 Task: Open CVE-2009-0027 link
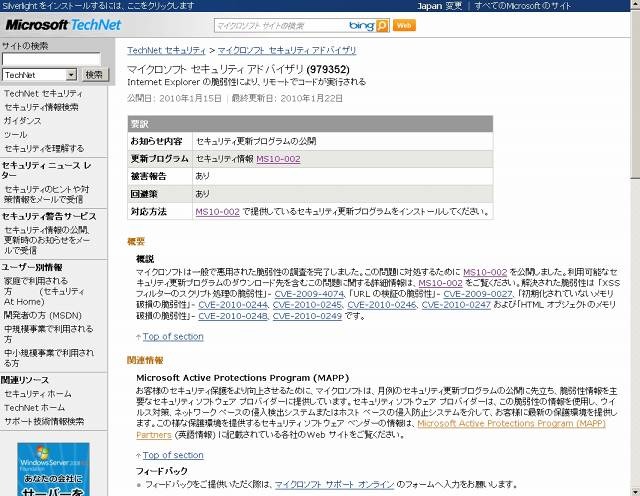coord(478,294)
